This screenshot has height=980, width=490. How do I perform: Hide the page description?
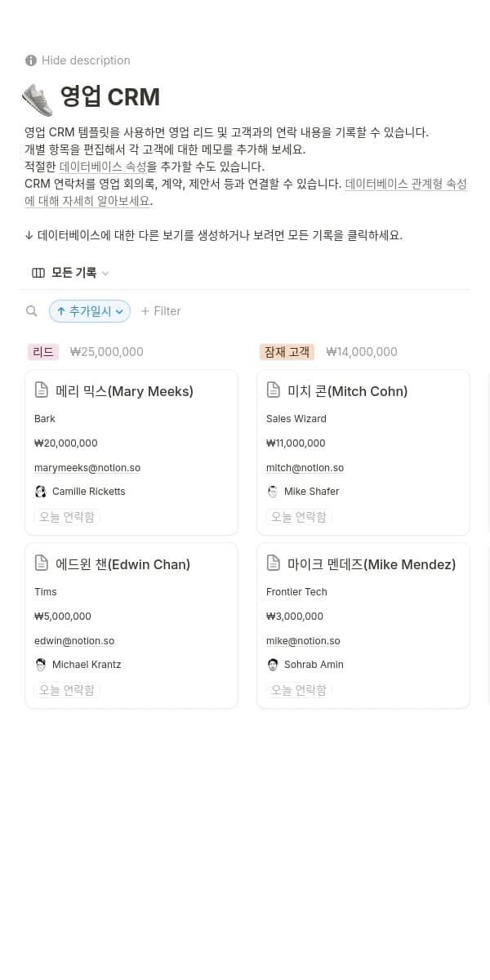(86, 60)
